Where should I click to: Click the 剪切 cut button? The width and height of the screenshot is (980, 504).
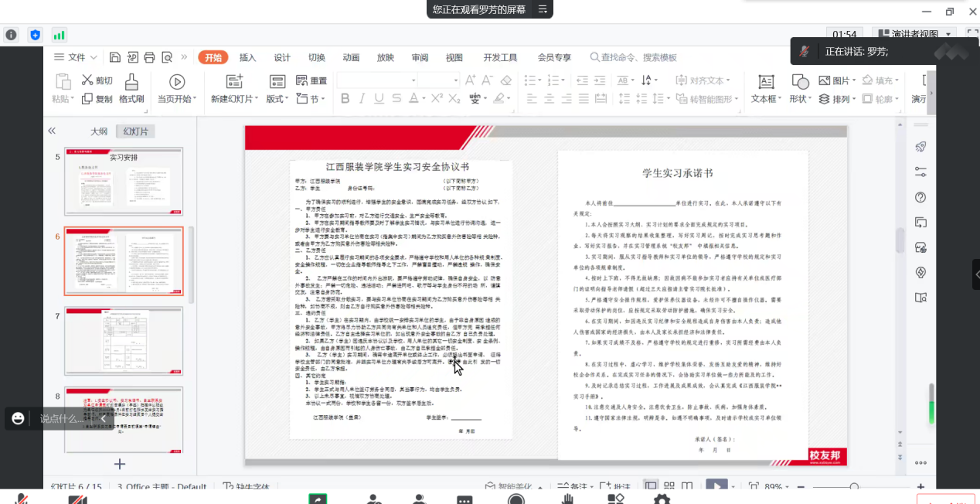click(x=97, y=80)
